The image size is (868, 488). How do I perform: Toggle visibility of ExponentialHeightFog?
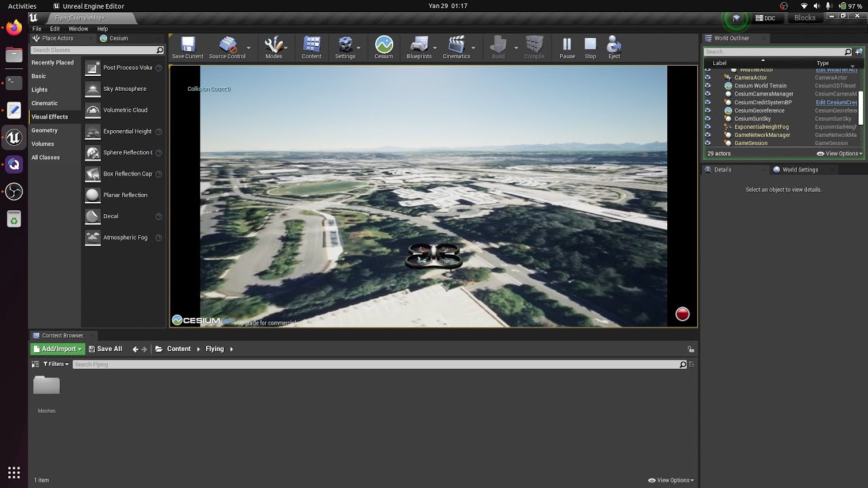click(x=707, y=127)
